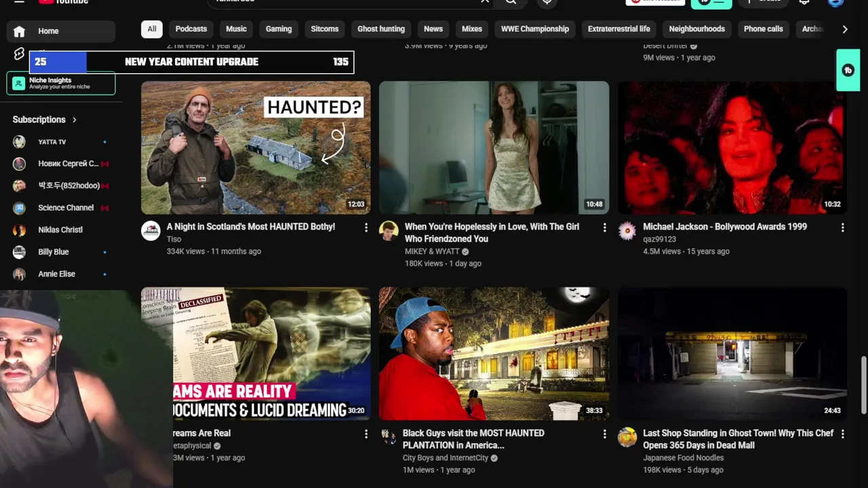The image size is (868, 488).
Task: Click the Shorts icon in the sidebar
Action: pos(19,54)
